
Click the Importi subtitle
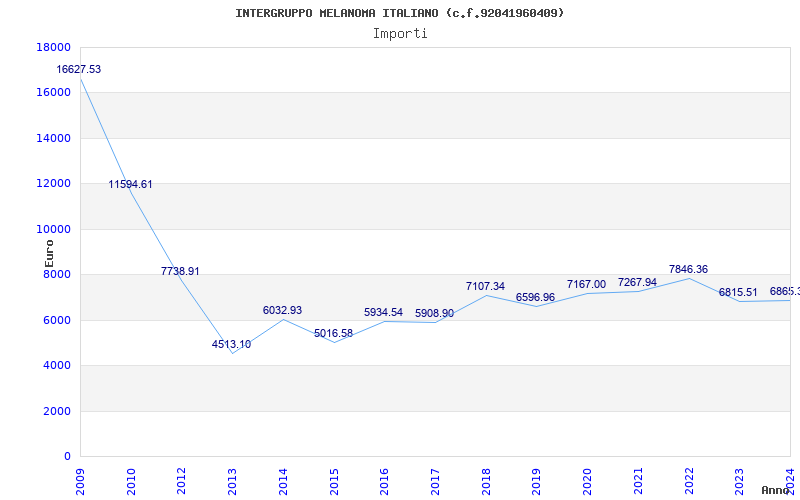400,34
